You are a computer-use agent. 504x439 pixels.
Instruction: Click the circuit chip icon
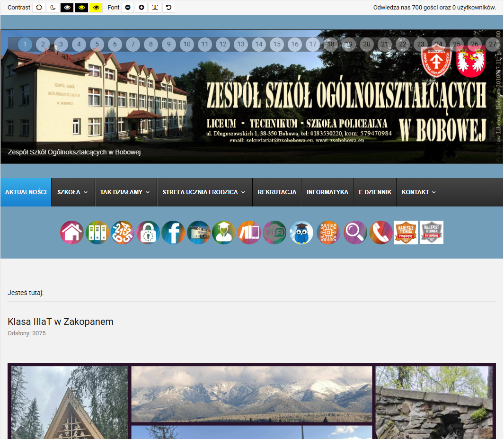328,233
